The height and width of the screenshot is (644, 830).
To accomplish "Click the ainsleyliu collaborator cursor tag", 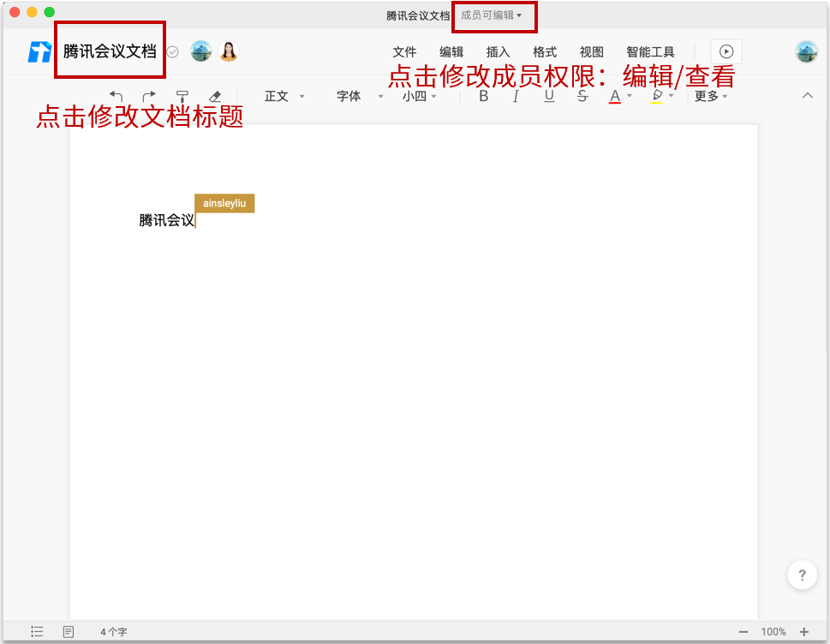I will point(224,203).
